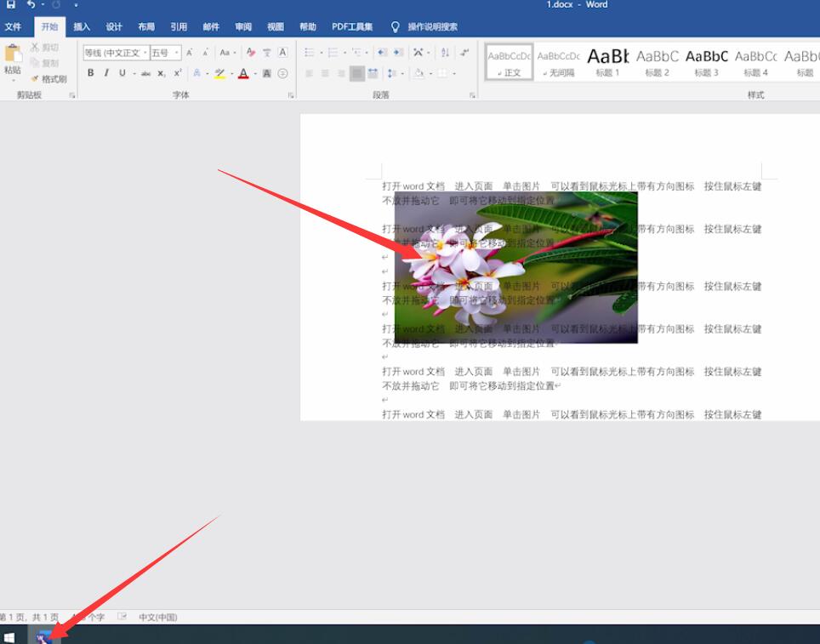Open the 文件 (File) tab

[13, 26]
